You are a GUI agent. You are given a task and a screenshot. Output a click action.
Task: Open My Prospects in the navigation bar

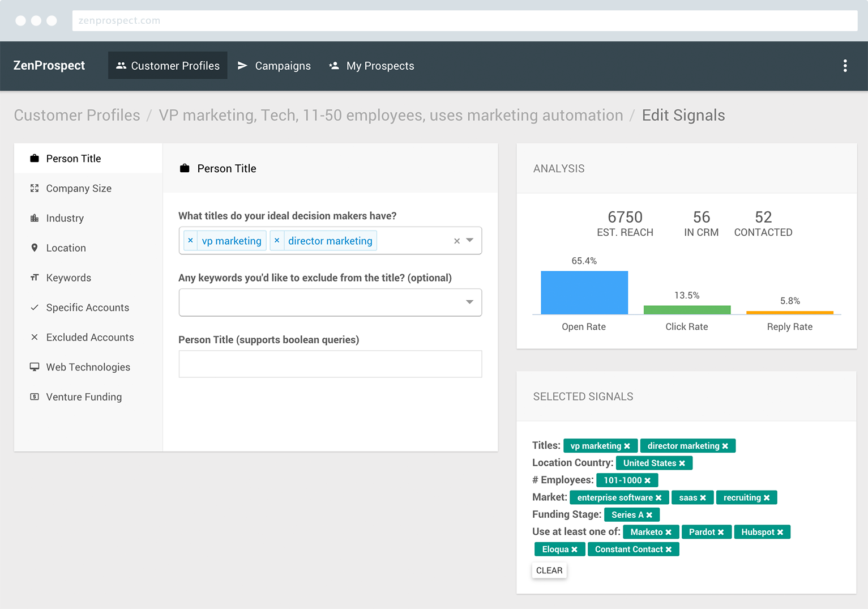point(372,66)
